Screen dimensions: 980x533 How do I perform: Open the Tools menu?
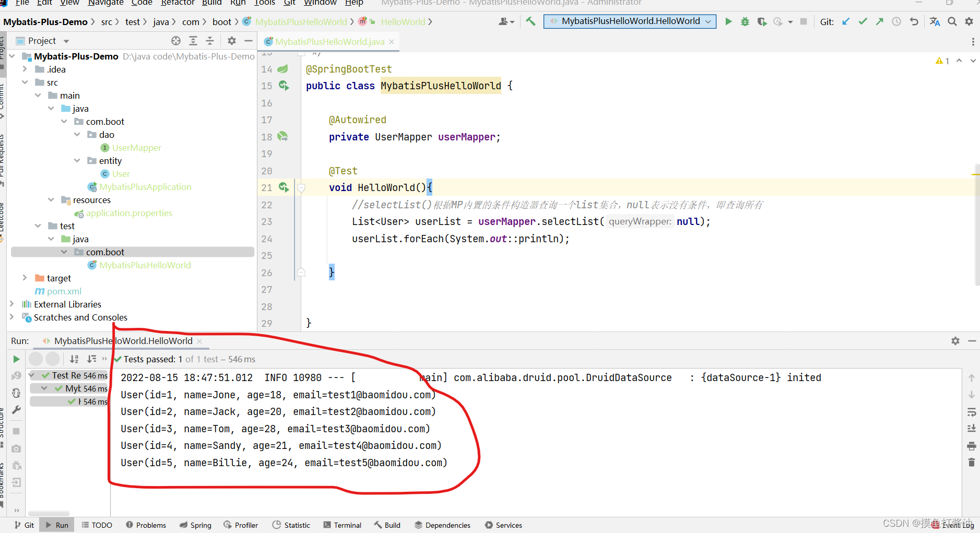[264, 3]
